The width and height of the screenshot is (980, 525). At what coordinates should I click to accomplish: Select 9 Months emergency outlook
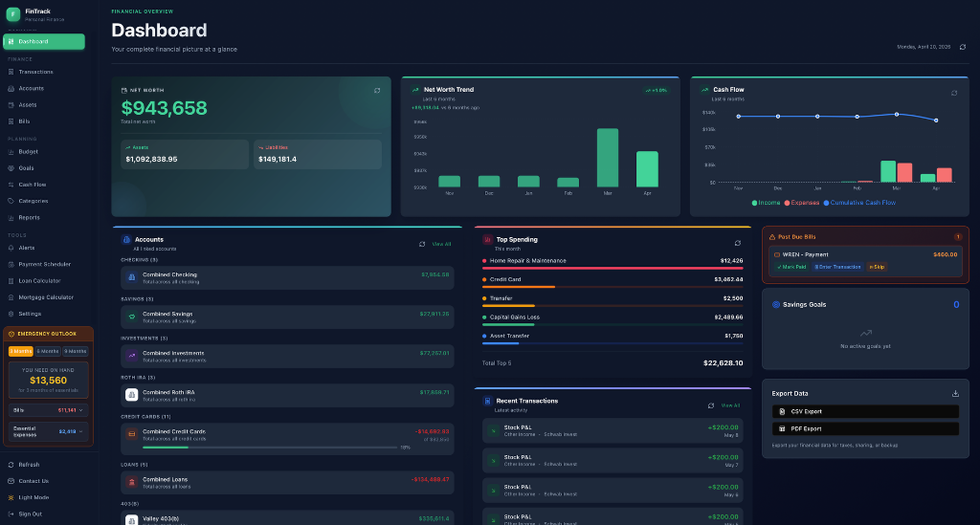[75, 352]
